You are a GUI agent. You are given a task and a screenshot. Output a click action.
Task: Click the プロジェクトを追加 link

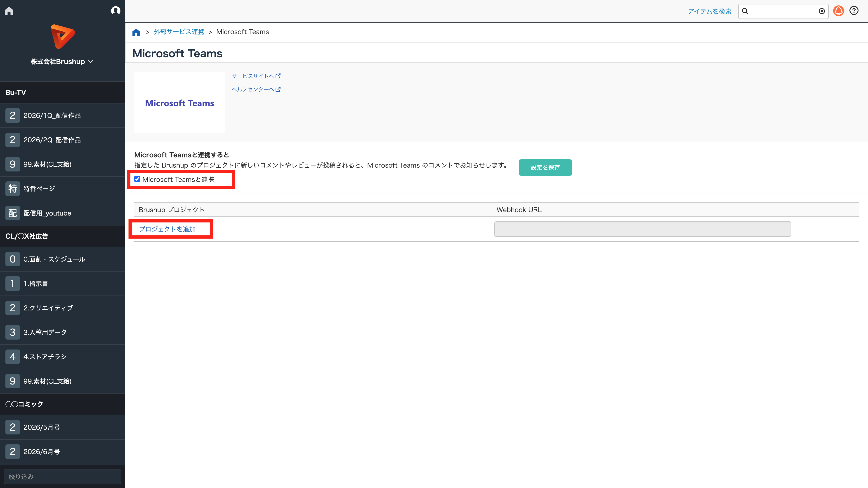coord(167,229)
